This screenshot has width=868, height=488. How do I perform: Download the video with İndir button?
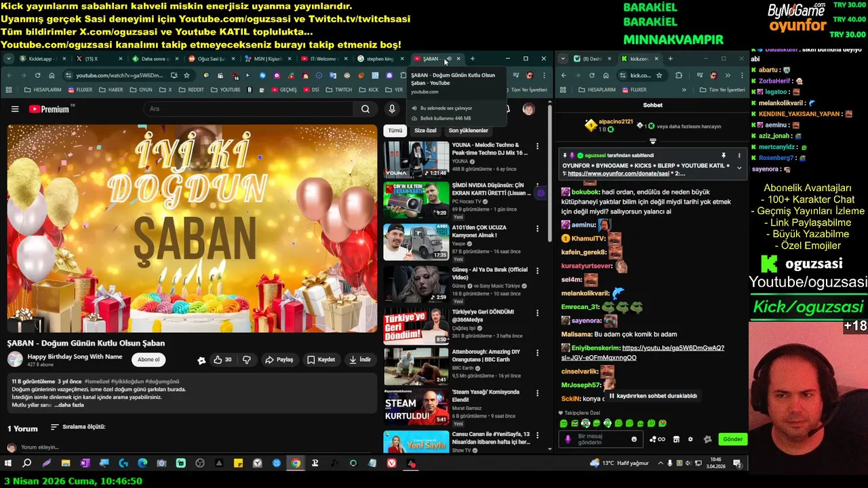pyautogui.click(x=360, y=360)
